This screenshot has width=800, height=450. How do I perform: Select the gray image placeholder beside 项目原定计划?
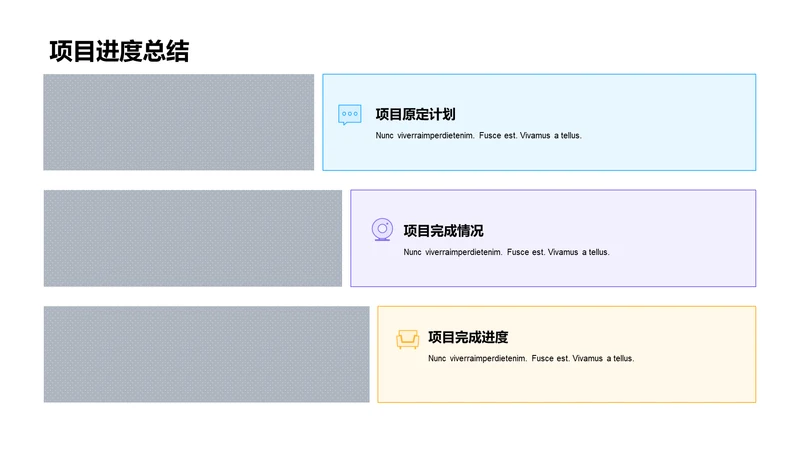(179, 122)
